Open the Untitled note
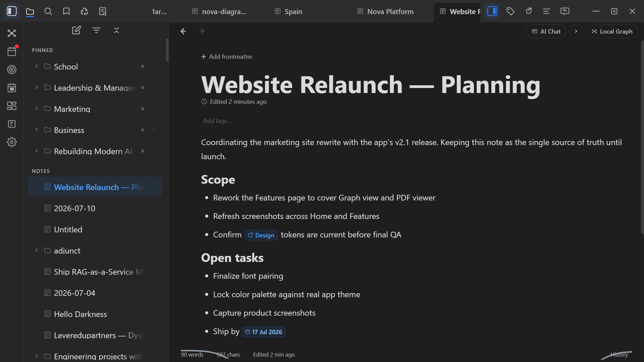Image resolution: width=644 pixels, height=362 pixels. click(95, 229)
